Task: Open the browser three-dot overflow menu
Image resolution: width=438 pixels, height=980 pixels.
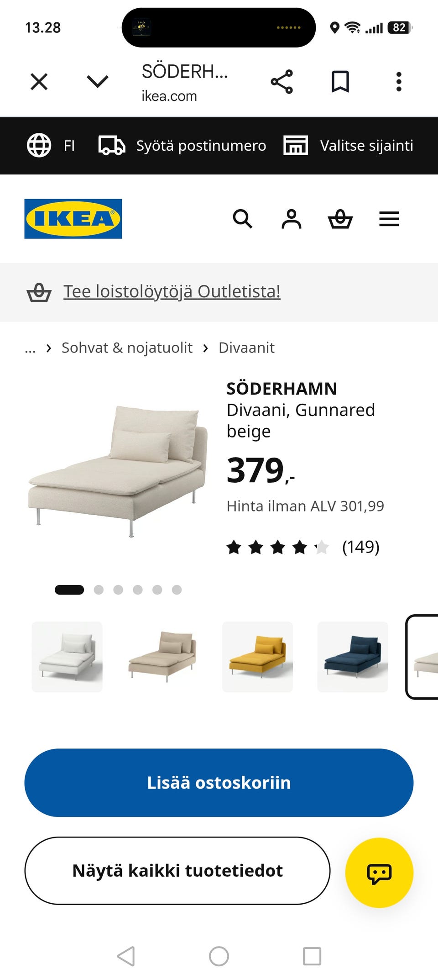Action: 399,82
